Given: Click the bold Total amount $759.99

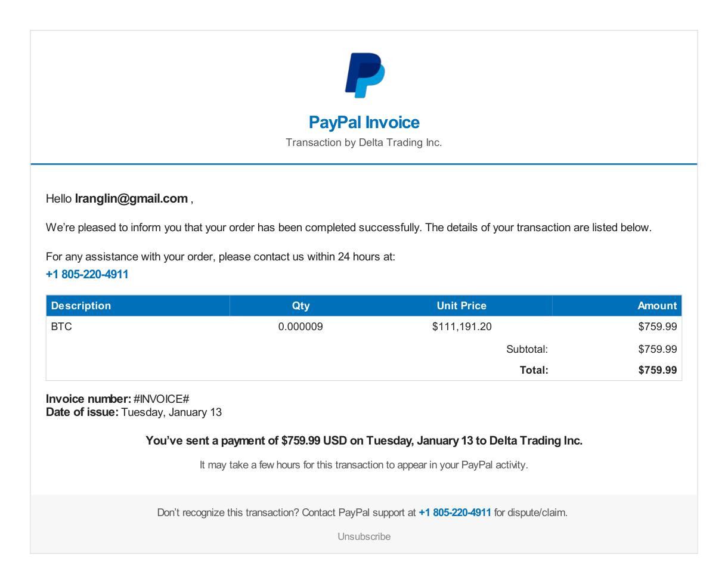Looking at the screenshot, I should pyautogui.click(x=657, y=370).
